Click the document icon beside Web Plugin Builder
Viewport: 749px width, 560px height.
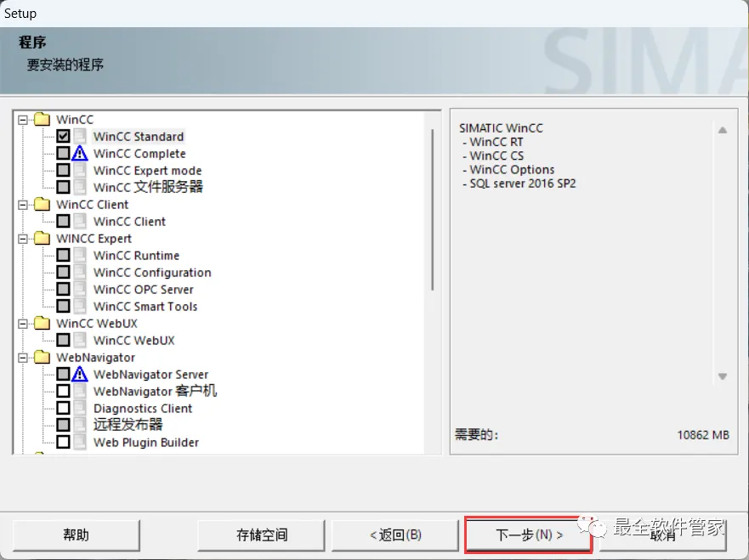tap(80, 442)
